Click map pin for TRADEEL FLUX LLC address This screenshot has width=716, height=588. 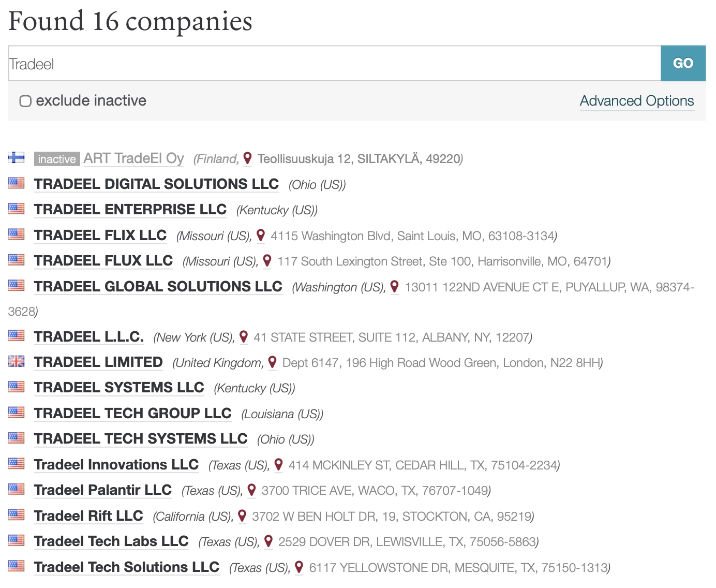[x=267, y=261]
